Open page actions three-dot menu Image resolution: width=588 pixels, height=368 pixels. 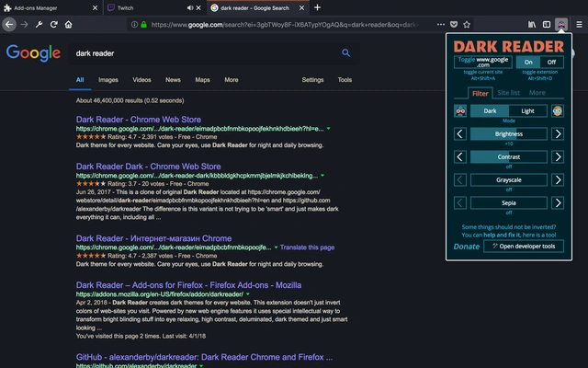coord(441,25)
